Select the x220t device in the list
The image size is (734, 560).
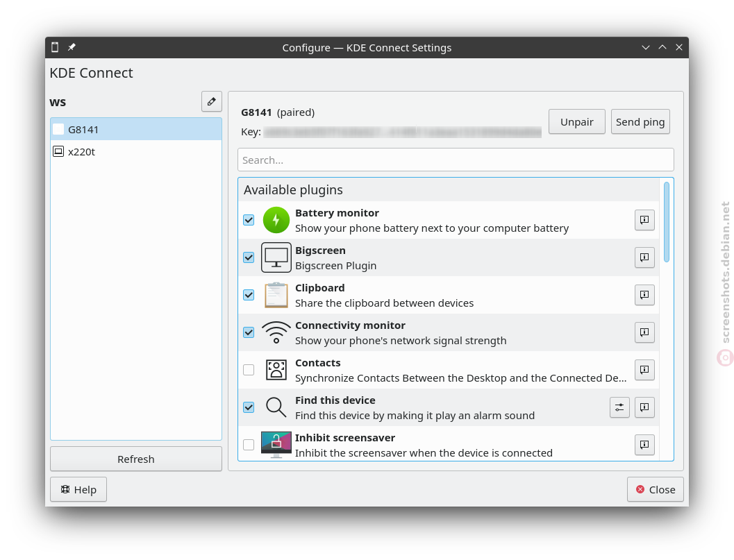point(136,151)
